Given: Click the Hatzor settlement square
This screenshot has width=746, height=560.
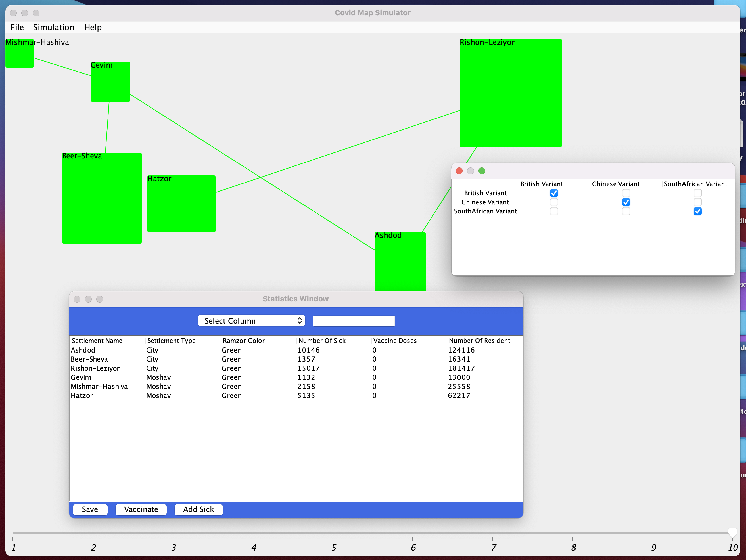Looking at the screenshot, I should [181, 204].
